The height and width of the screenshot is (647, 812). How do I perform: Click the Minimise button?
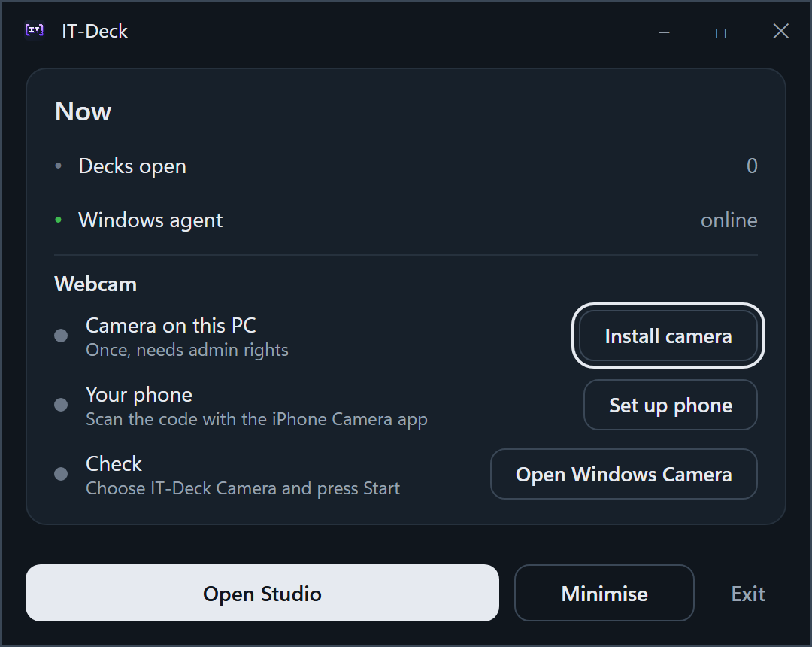pyautogui.click(x=604, y=593)
